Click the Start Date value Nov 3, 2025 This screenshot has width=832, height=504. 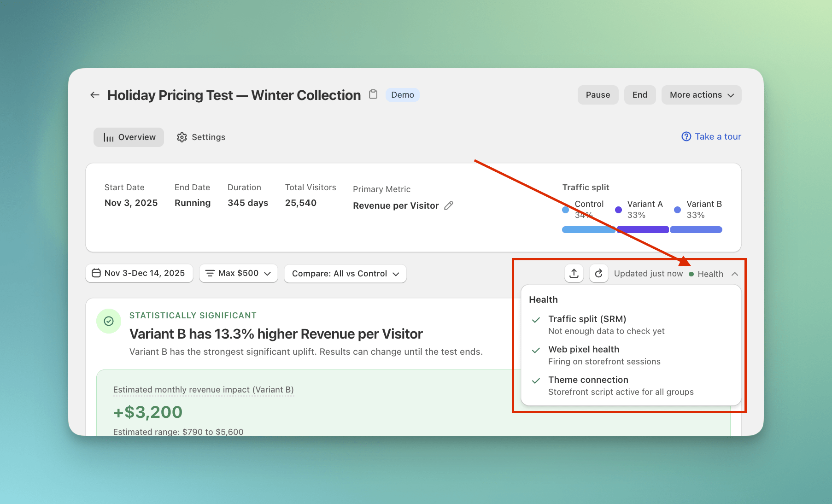point(131,203)
